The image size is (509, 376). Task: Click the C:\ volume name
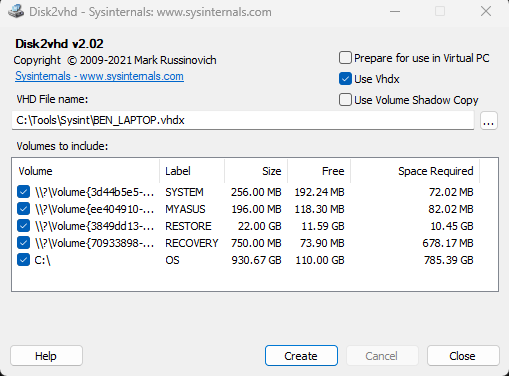pyautogui.click(x=42, y=260)
